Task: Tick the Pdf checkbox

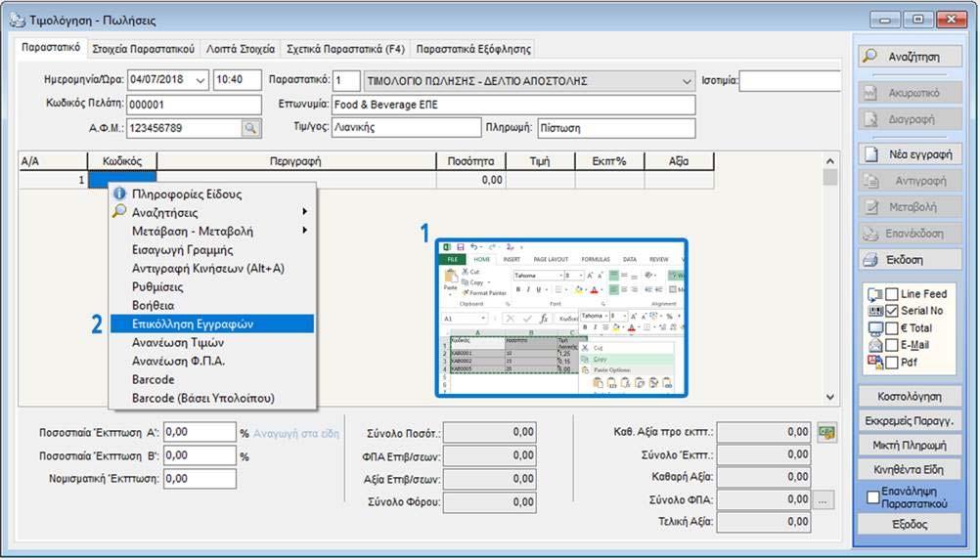Action: pyautogui.click(x=892, y=363)
